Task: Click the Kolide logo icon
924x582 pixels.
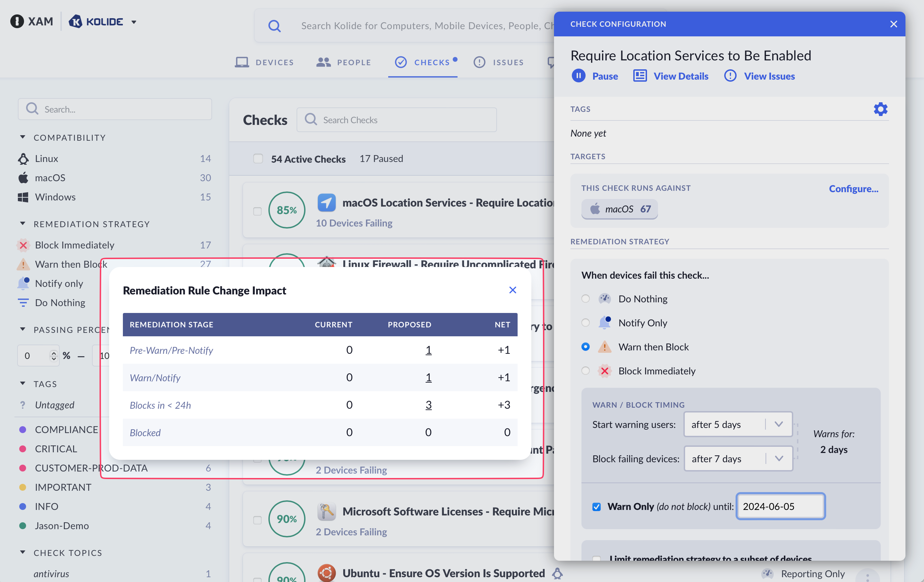Action: [76, 22]
